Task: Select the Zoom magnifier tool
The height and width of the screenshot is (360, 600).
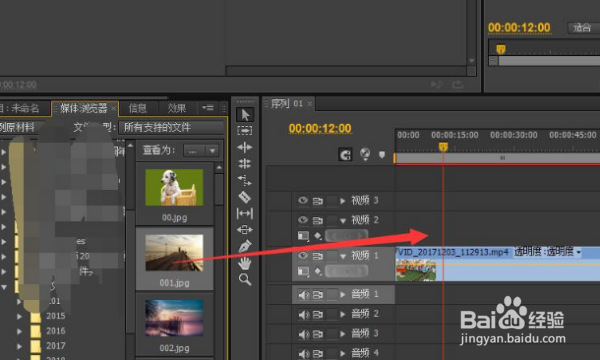Action: pyautogui.click(x=245, y=279)
